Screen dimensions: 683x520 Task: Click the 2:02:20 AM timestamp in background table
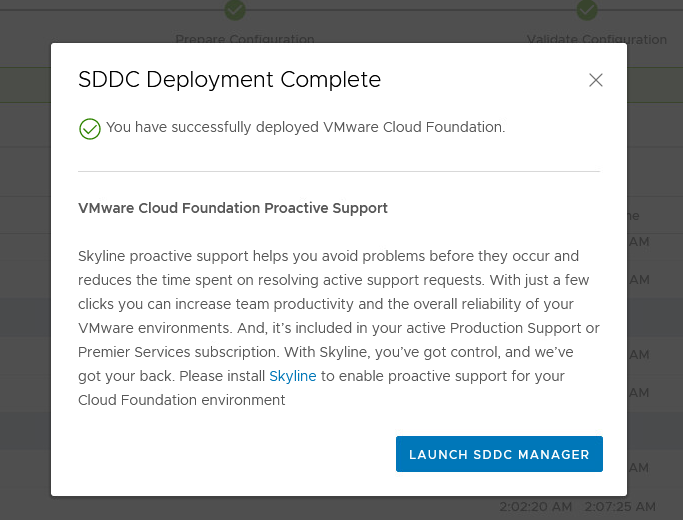tap(535, 506)
